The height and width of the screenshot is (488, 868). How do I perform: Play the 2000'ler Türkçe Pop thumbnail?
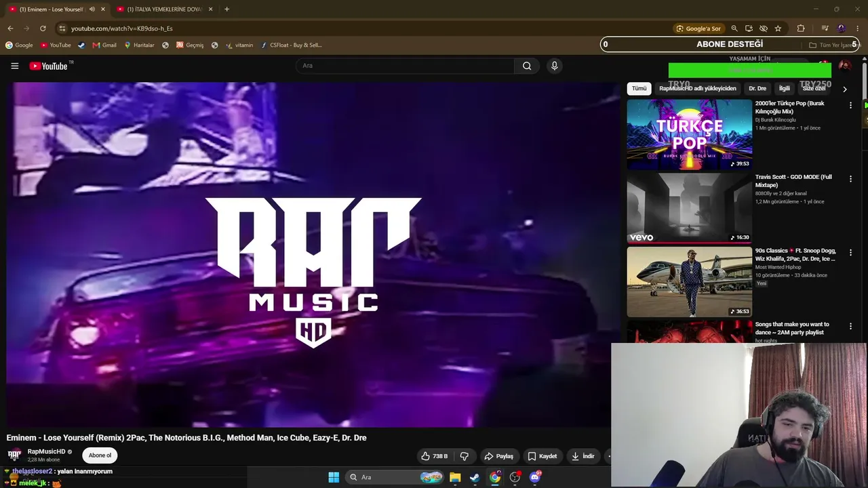point(689,135)
